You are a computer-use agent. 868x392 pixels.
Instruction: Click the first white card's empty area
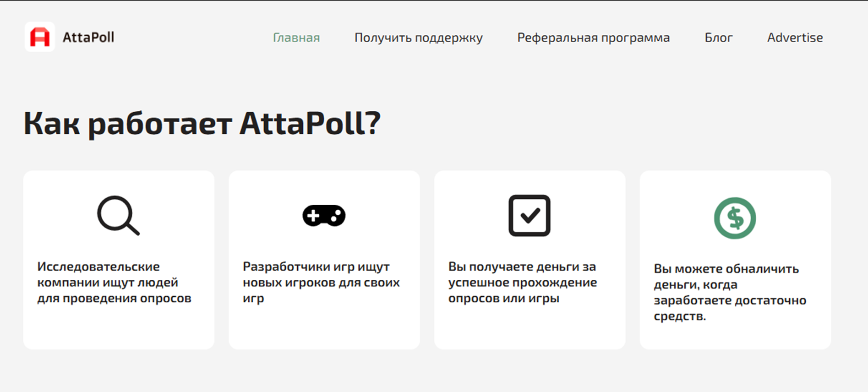119,327
